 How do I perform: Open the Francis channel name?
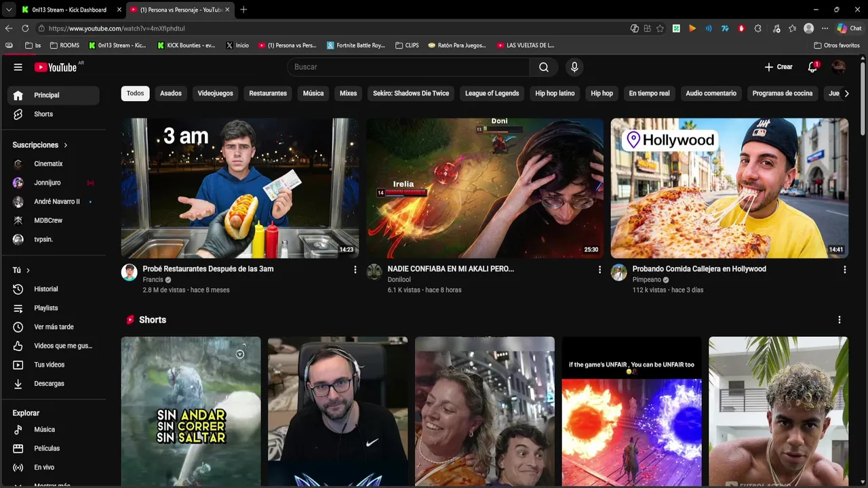[x=153, y=280]
